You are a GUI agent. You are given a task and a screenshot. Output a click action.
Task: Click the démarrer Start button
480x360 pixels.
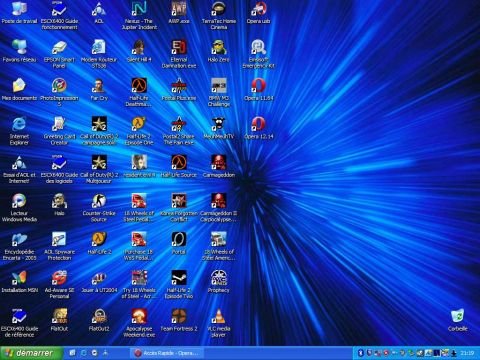click(32, 353)
